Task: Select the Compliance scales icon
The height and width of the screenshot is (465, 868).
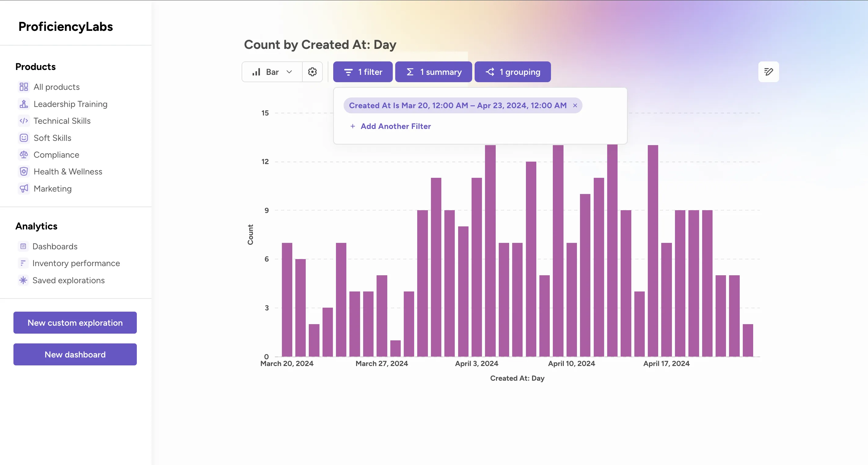Action: (x=24, y=155)
